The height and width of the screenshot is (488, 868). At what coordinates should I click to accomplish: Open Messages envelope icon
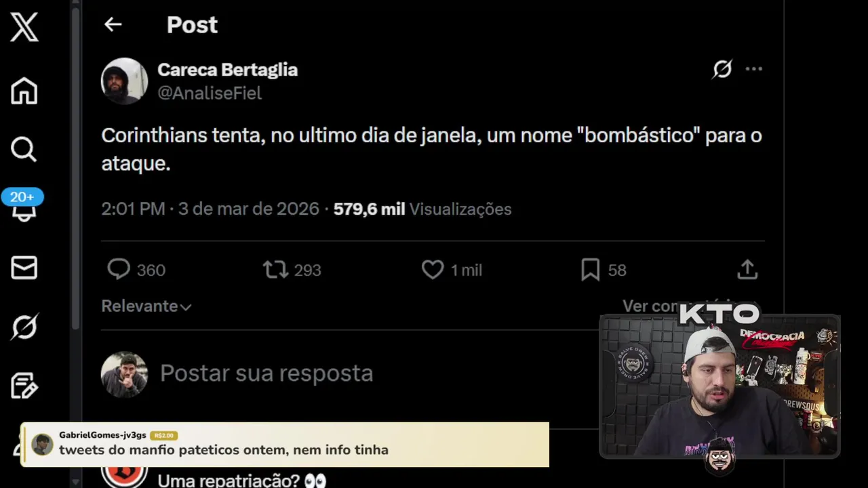24,268
